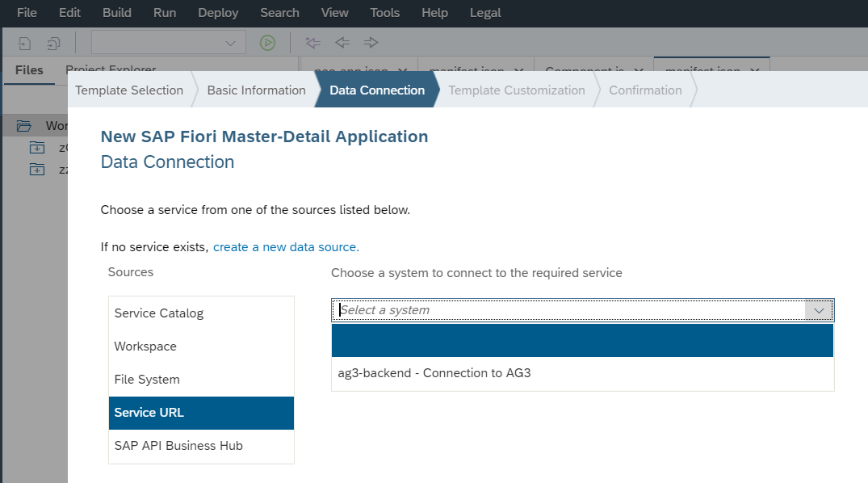Screen dimensions: 868x483
Task: Click the Workspace folder icon
Action: pos(24,126)
